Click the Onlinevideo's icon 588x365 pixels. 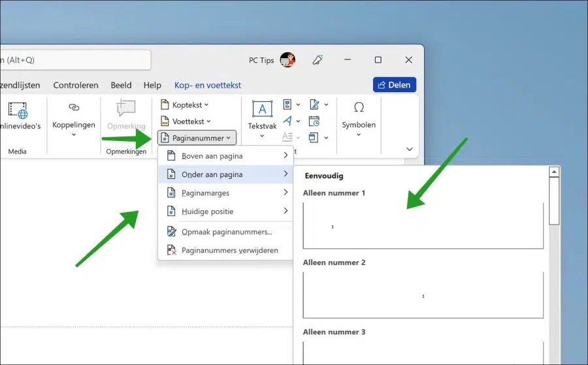click(x=18, y=110)
